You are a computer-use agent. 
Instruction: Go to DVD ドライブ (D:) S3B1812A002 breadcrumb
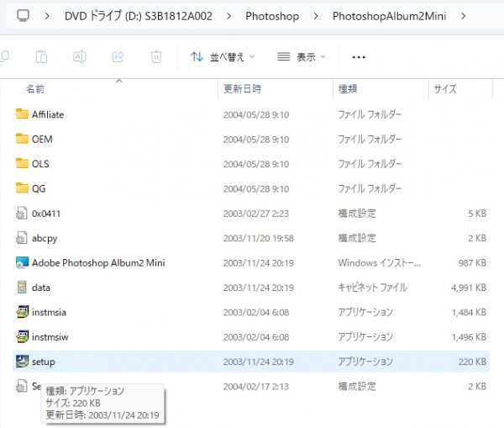[x=139, y=16]
